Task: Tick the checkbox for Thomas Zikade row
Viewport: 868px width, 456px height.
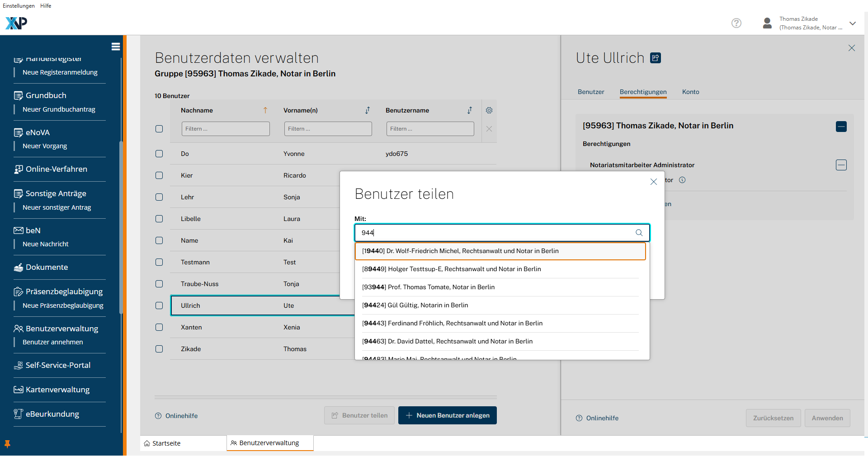Action: 159,349
